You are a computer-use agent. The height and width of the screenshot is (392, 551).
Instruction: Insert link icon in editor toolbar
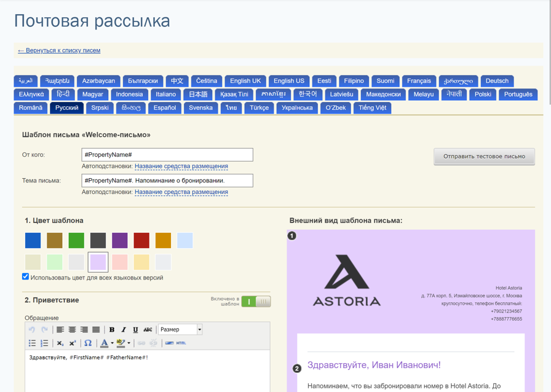point(141,343)
